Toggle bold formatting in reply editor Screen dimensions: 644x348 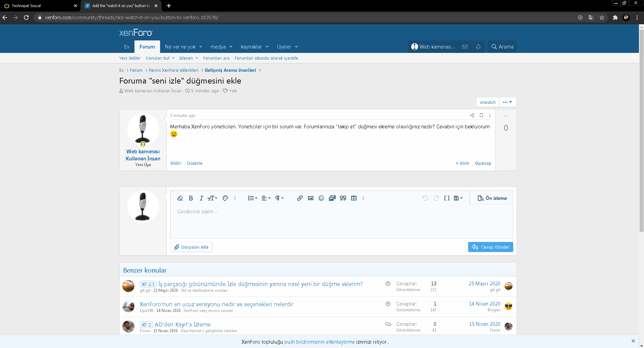click(x=191, y=198)
